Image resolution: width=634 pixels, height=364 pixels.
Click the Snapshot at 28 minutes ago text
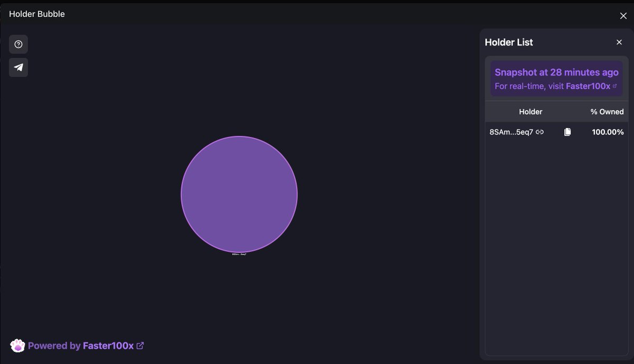(556, 72)
